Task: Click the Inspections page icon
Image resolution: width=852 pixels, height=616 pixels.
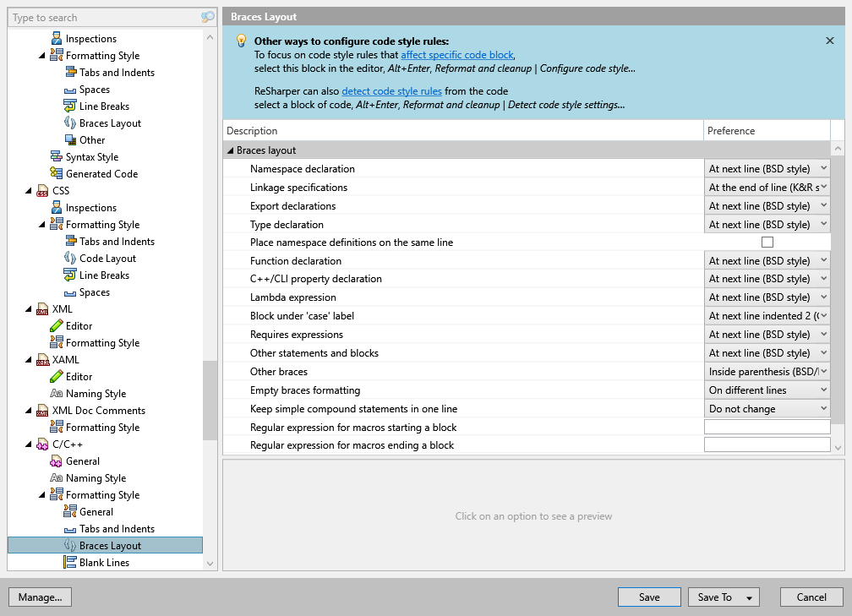Action: [57, 38]
